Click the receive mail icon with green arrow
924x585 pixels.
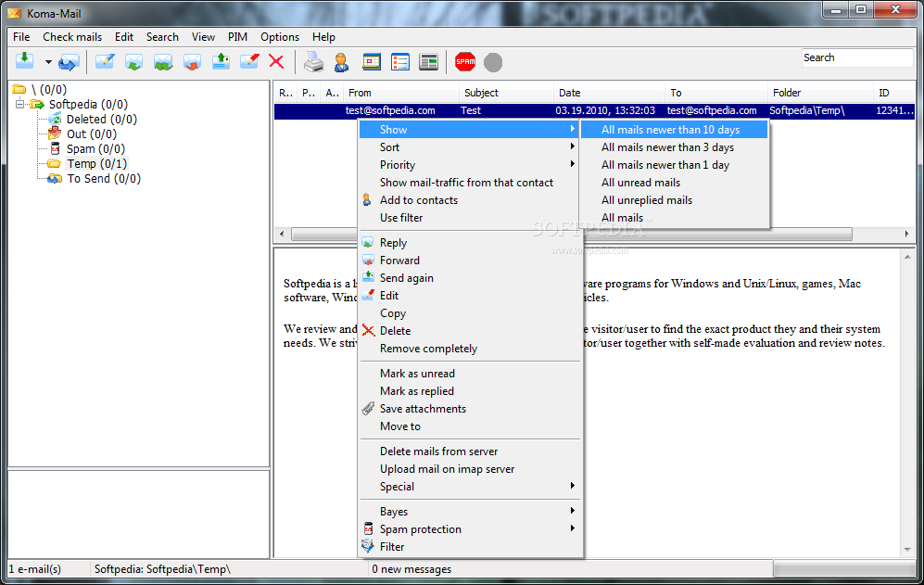pos(25,61)
